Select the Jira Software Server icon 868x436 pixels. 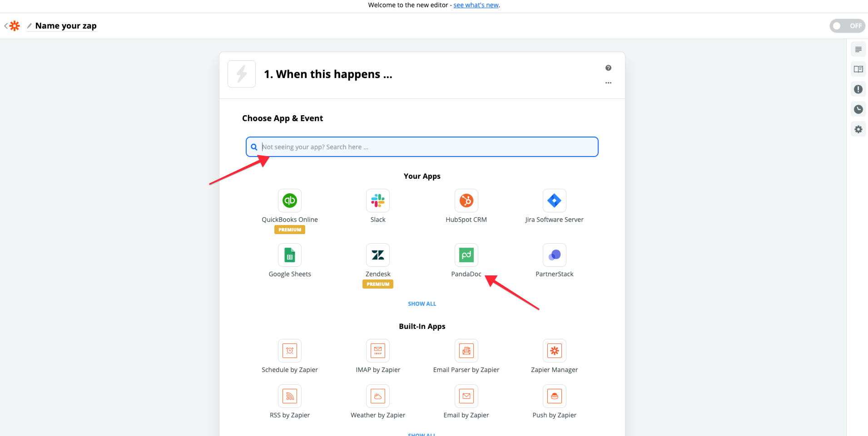coord(555,201)
